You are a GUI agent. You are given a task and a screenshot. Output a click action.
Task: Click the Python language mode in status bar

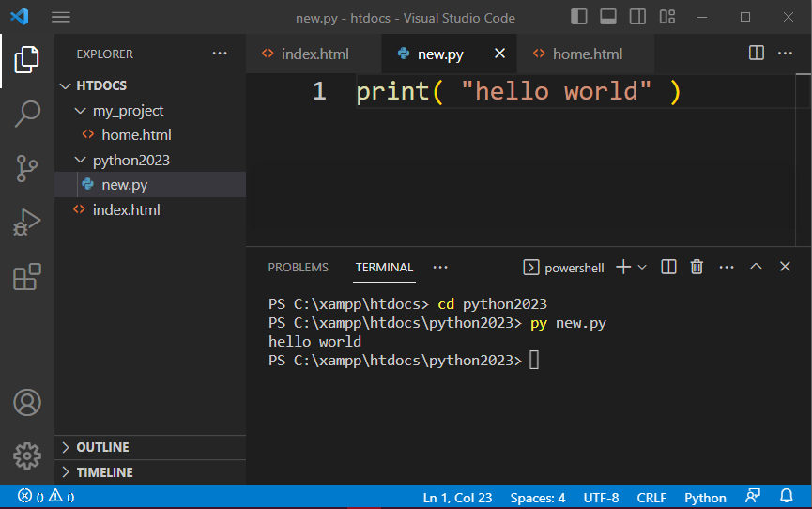705,497
